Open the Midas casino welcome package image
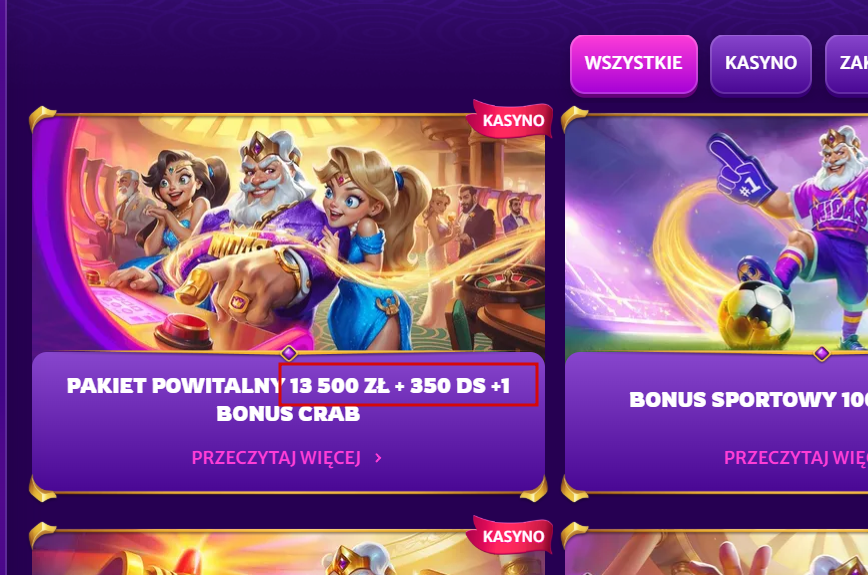Screen dimensions: 868x575 click(288, 233)
